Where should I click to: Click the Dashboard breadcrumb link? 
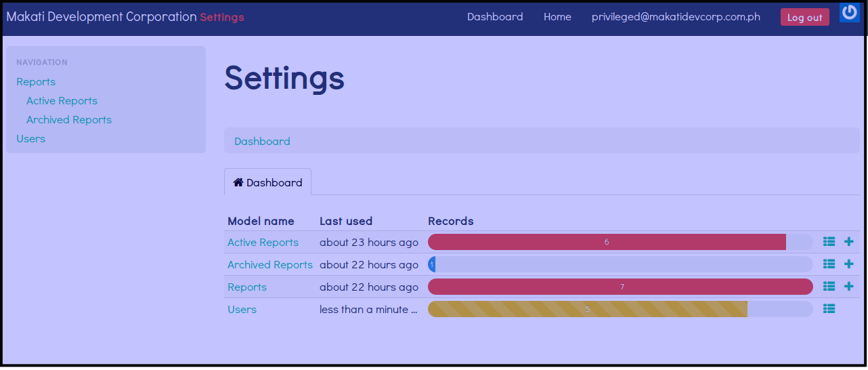point(262,142)
